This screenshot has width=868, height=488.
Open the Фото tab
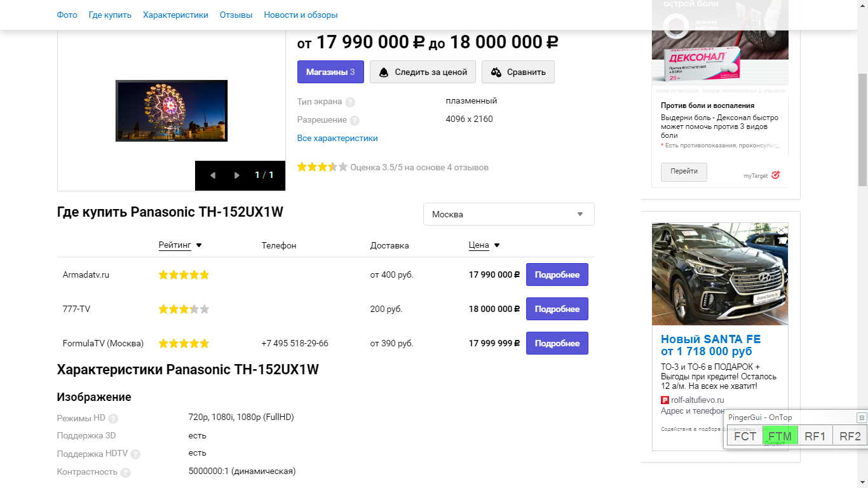[x=67, y=15]
